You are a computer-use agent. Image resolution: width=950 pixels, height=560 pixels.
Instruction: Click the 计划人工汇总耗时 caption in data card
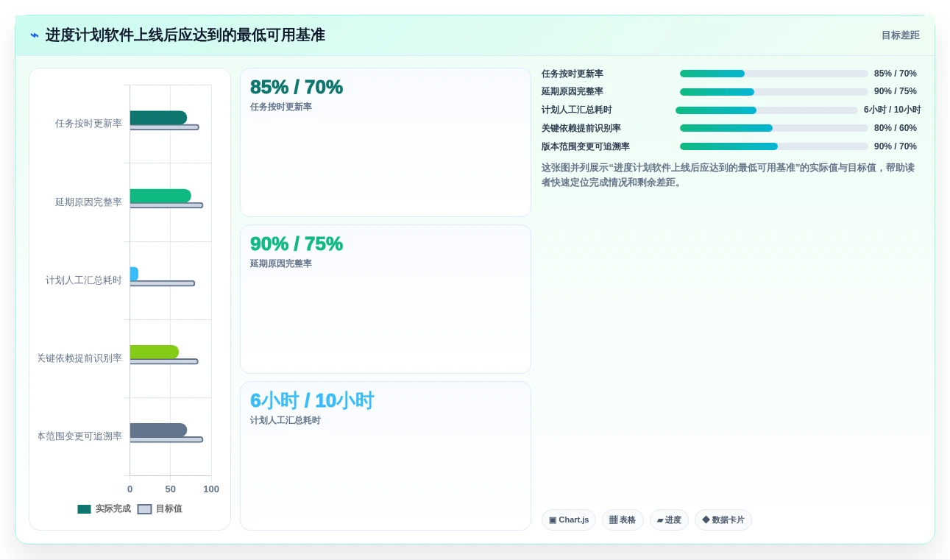click(286, 420)
